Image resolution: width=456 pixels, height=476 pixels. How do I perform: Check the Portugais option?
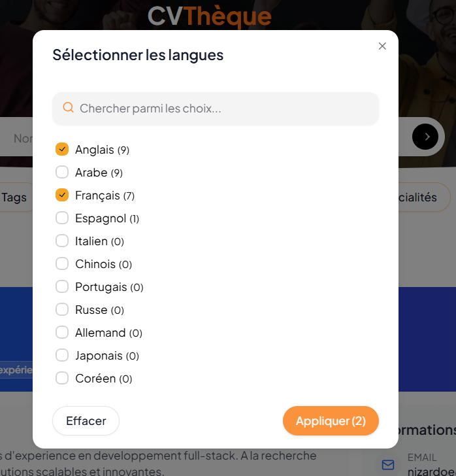pyautogui.click(x=62, y=287)
